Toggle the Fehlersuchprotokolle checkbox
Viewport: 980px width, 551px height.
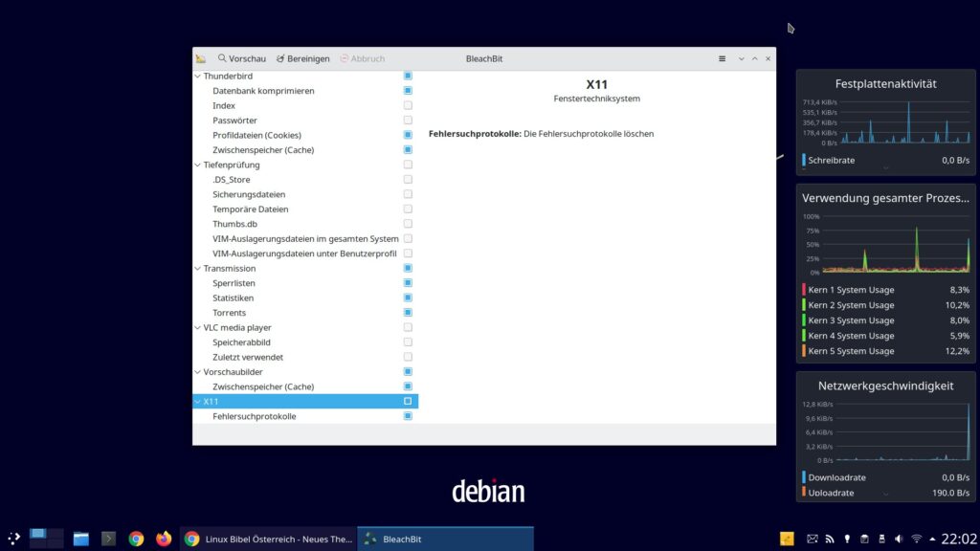point(408,416)
